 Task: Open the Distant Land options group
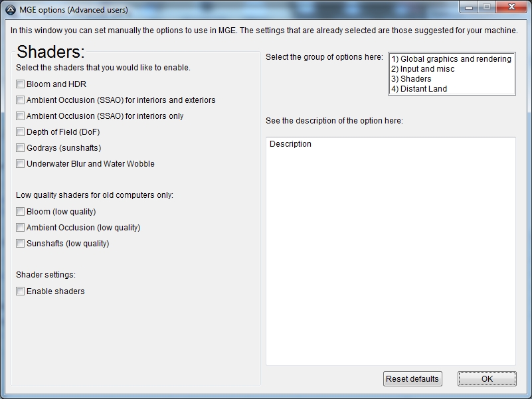click(x=419, y=89)
